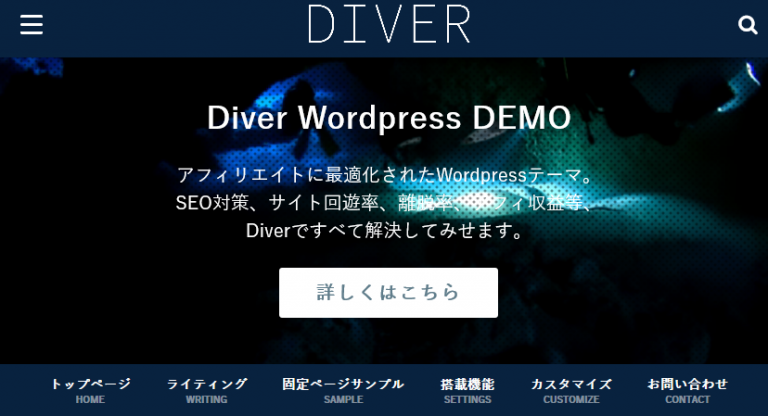Click the search magnifier icon
Viewport: 768px width, 416px height.
click(x=747, y=25)
